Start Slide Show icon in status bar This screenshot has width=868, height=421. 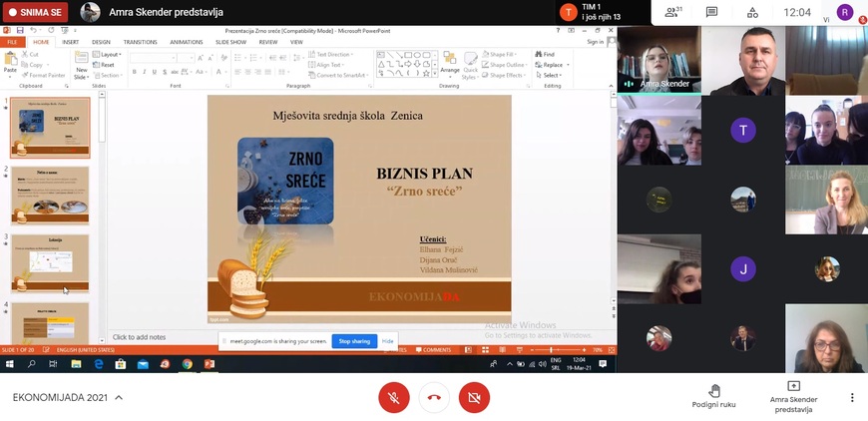519,349
